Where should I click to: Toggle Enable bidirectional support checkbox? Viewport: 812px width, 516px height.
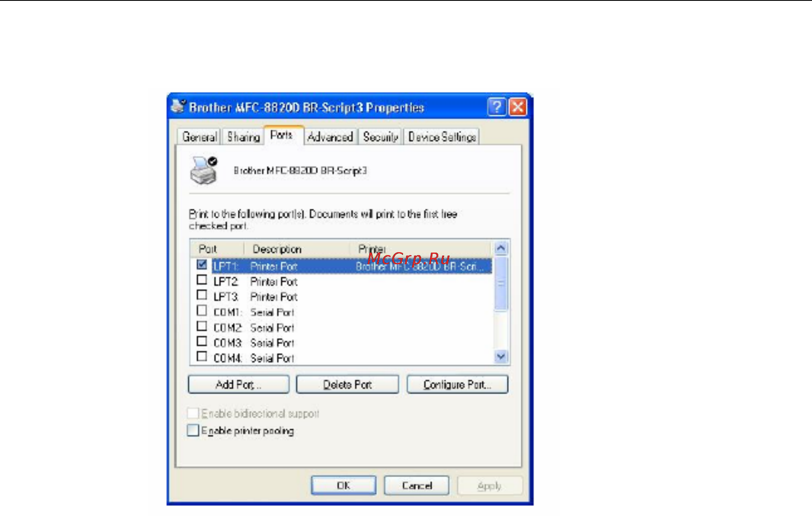click(x=193, y=414)
